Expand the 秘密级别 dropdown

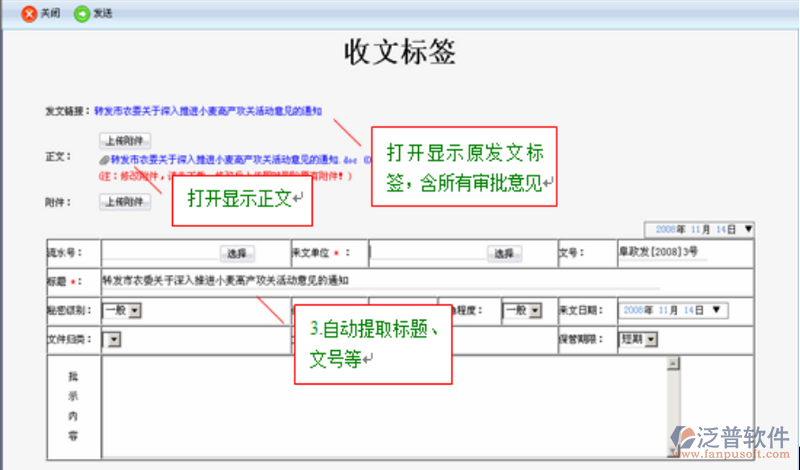click(x=135, y=310)
